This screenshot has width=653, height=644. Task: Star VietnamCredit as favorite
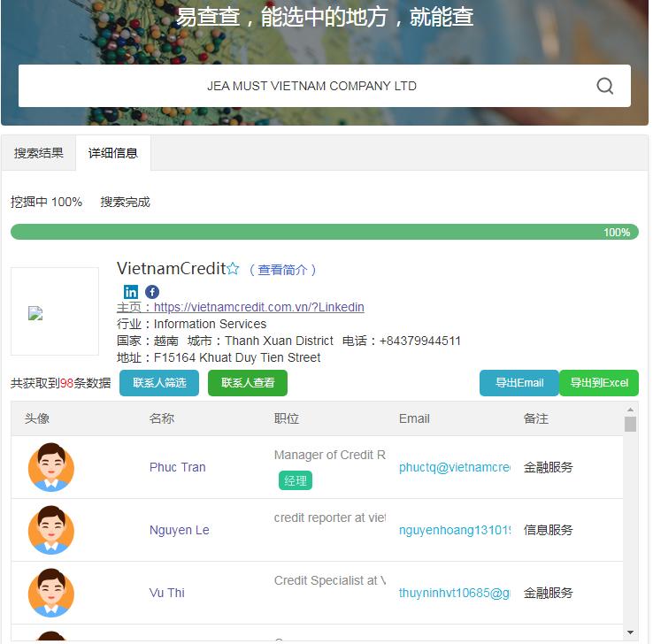(x=233, y=269)
